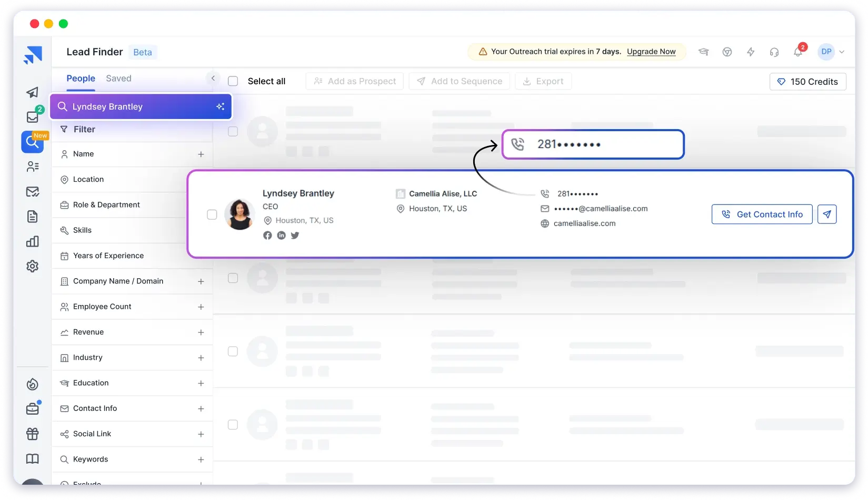Click the notification bell icon
The image size is (868, 500).
tap(797, 52)
